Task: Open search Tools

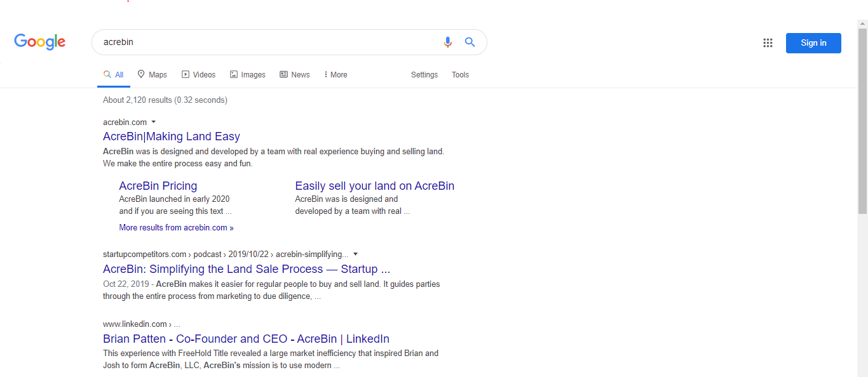Action: 460,75
